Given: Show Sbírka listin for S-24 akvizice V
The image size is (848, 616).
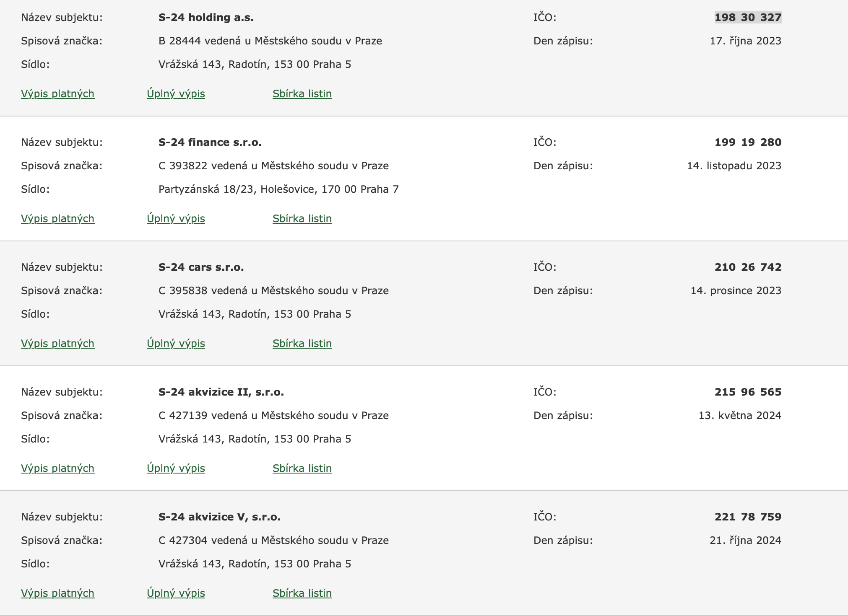Looking at the screenshot, I should point(302,593).
